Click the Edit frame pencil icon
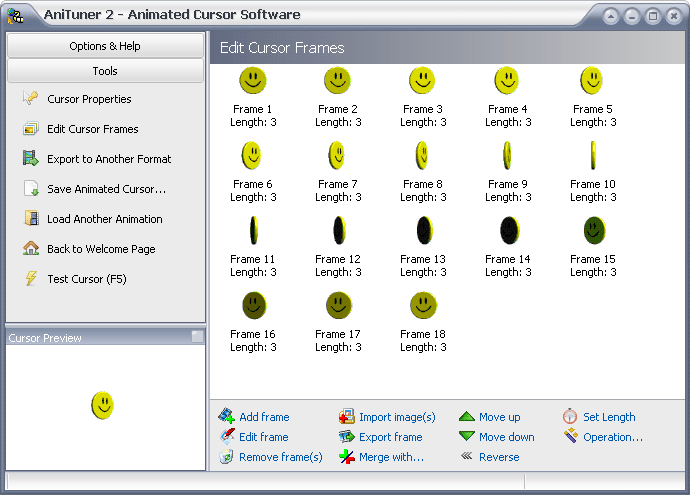The width and height of the screenshot is (690, 495). point(227,437)
